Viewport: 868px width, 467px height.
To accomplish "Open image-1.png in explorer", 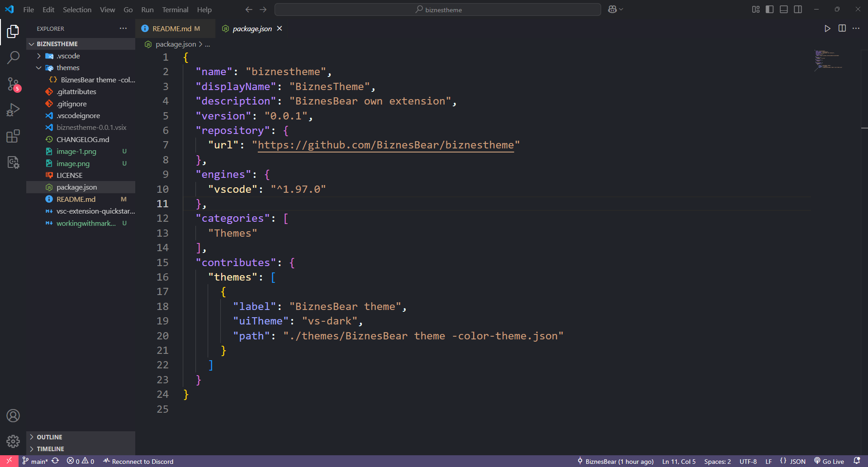I will tap(81, 152).
